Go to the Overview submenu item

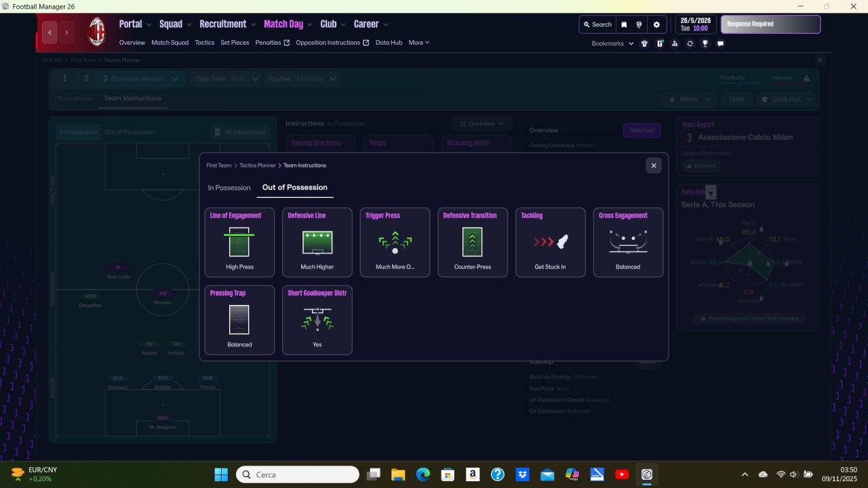[132, 43]
